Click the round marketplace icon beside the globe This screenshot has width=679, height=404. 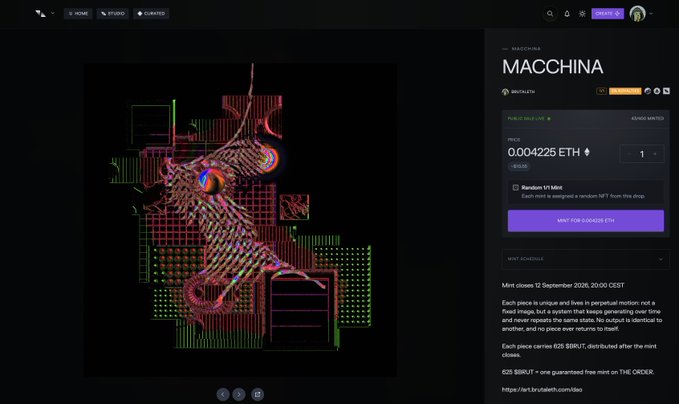tap(657, 91)
